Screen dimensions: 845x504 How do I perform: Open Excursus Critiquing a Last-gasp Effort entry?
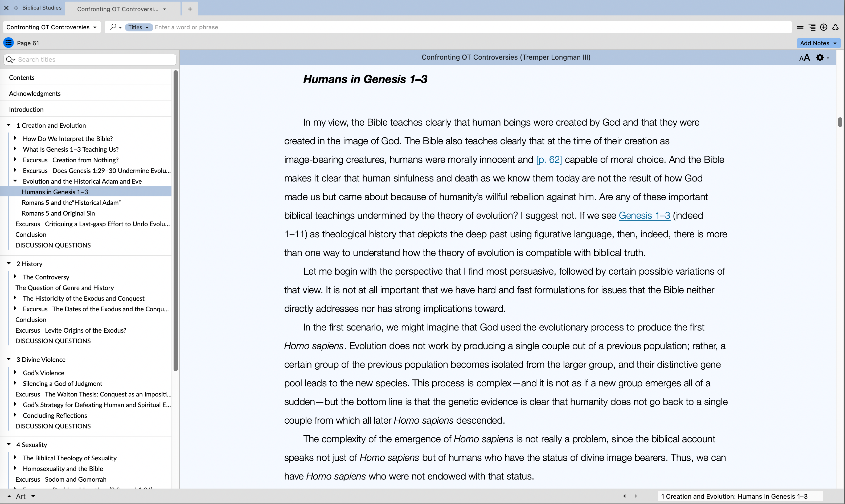[92, 224]
